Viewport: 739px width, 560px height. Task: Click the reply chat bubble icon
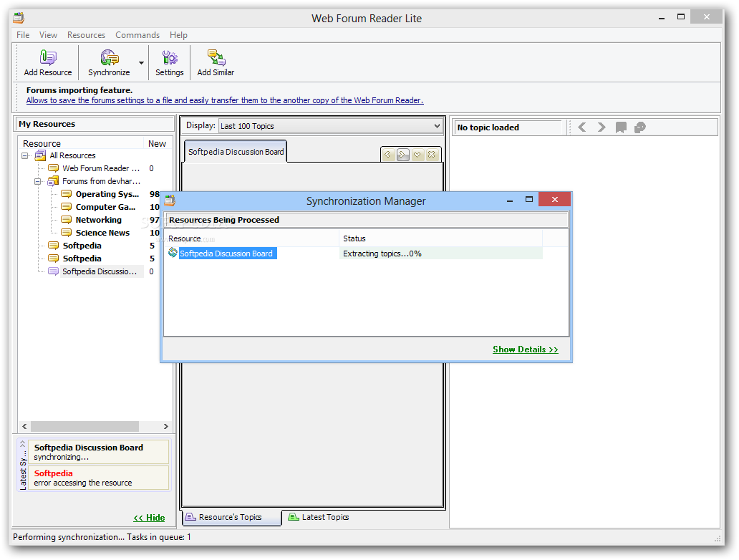640,127
